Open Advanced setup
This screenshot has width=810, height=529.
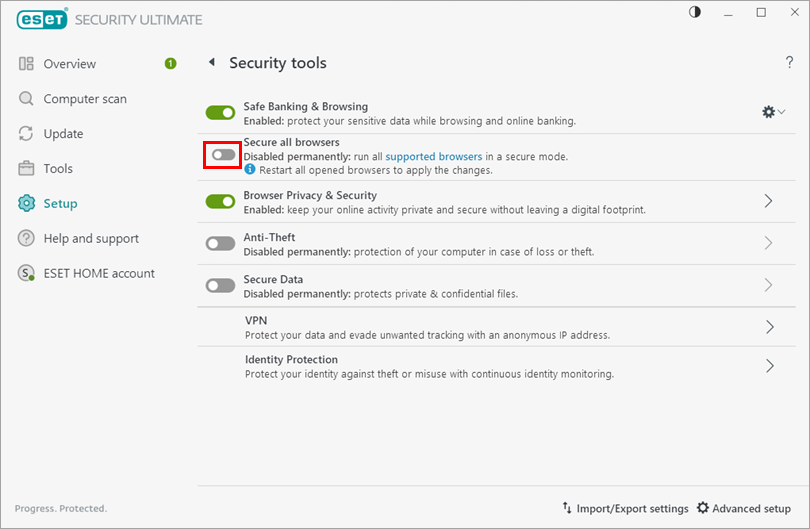coord(744,509)
